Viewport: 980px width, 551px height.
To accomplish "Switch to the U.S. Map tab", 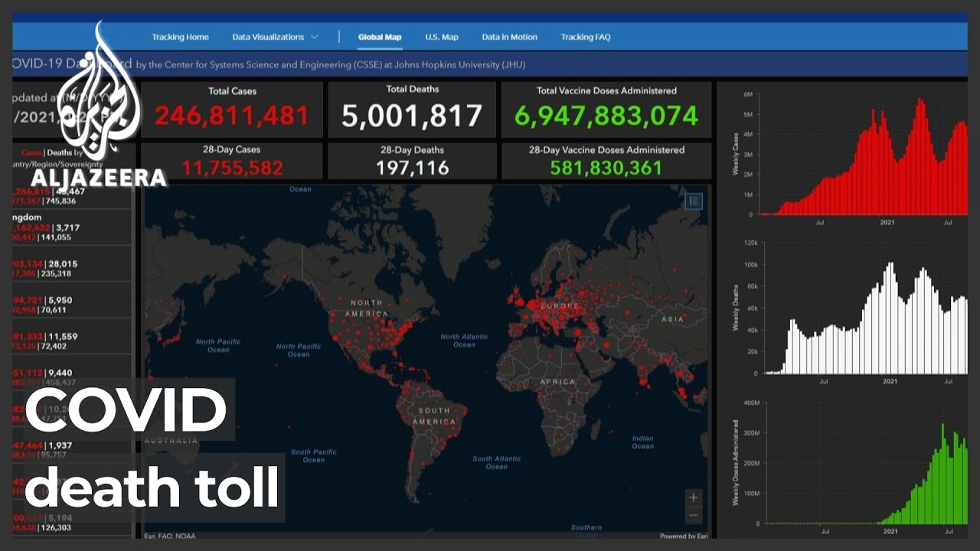I will 442,37.
